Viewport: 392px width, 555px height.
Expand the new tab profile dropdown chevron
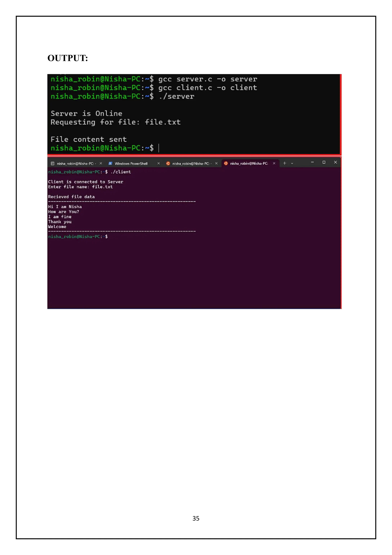point(292,164)
